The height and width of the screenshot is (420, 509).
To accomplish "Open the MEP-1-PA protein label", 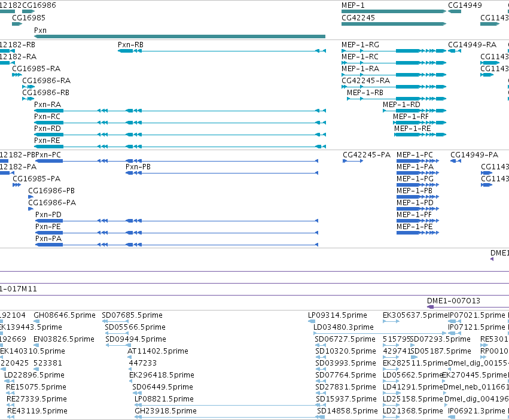I will [415, 167].
